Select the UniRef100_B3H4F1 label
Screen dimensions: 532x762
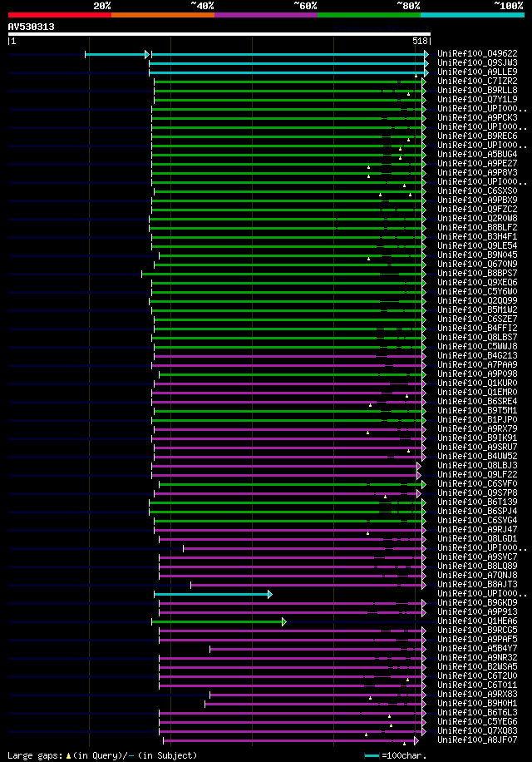[477, 236]
